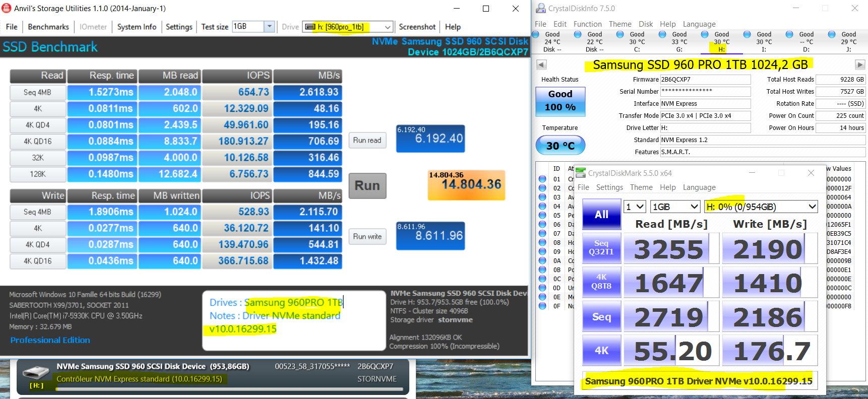
Task: Click the large Run benchmark button
Action: 367,185
